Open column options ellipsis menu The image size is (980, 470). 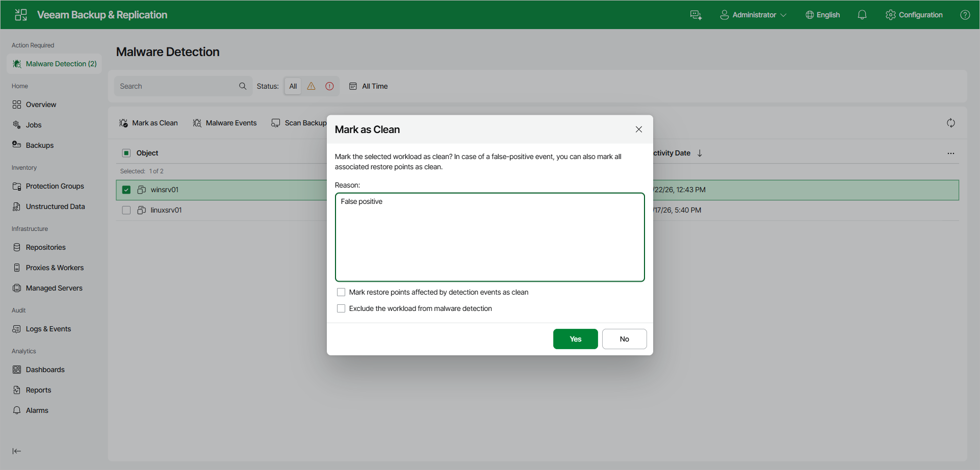951,153
